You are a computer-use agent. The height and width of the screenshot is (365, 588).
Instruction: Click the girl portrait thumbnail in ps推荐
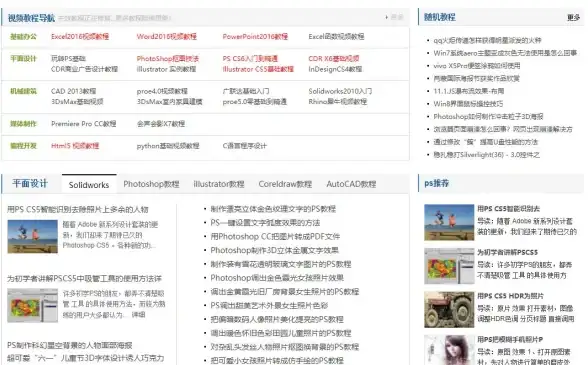tap(449, 350)
